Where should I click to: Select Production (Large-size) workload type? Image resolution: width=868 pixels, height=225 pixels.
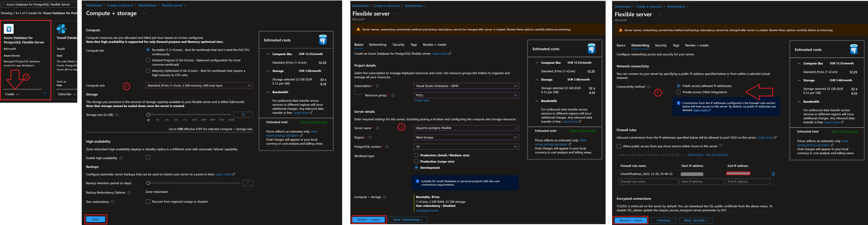416,161
